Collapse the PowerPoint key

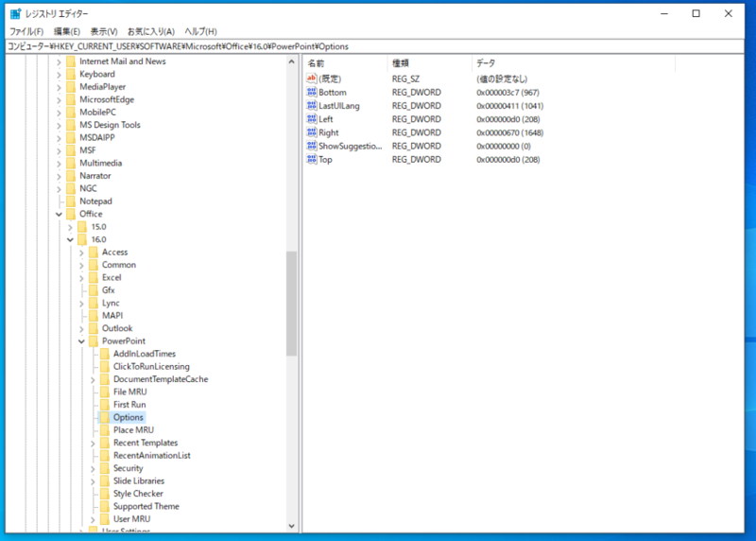(x=81, y=341)
